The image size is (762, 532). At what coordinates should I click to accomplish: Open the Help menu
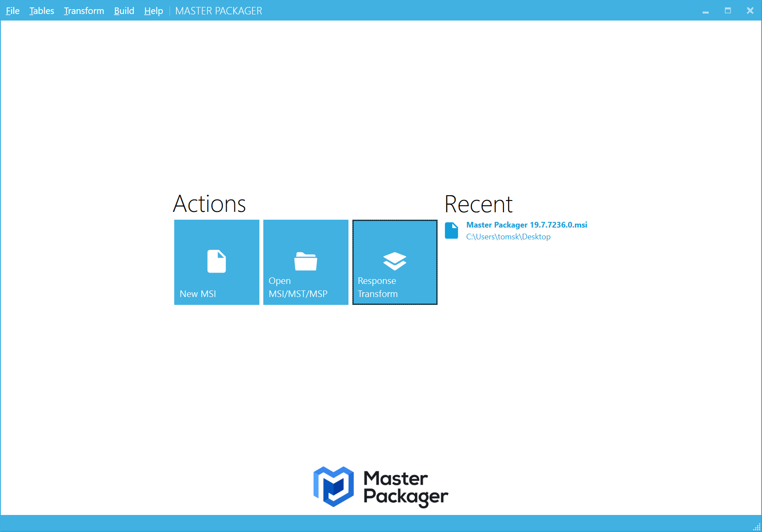click(x=153, y=10)
